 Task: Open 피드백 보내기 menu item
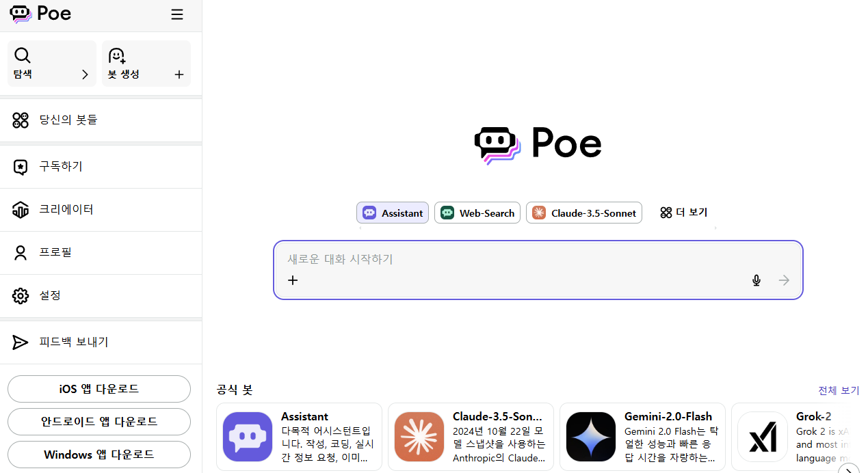pyautogui.click(x=101, y=342)
